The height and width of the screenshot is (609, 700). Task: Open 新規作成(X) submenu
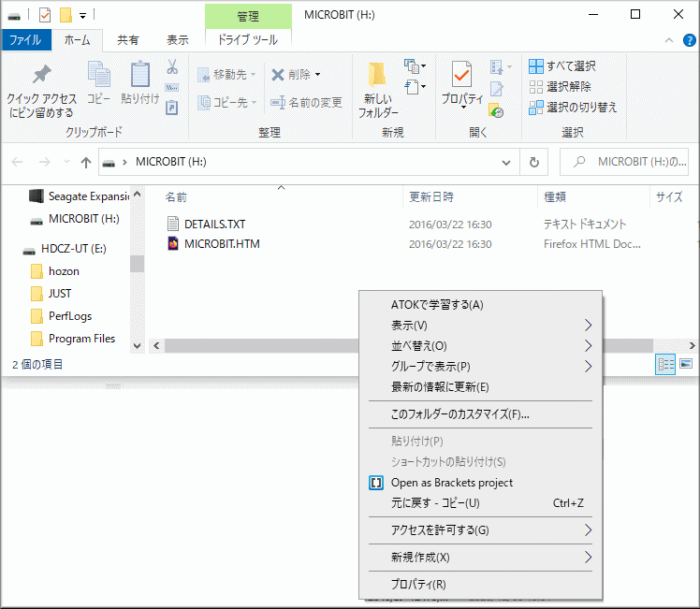[480, 558]
